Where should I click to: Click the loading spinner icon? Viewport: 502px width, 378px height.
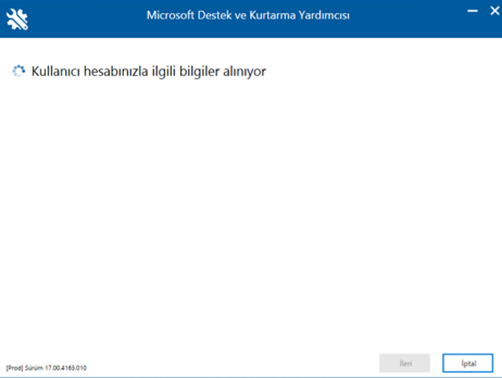click(x=19, y=71)
